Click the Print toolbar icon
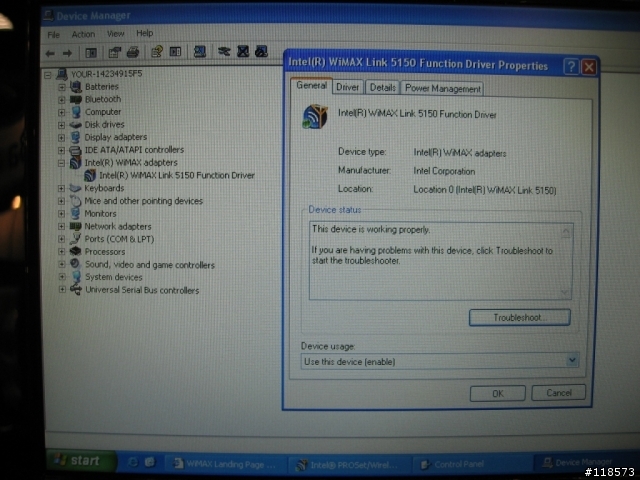Viewport: 640px width, 480px height. click(x=133, y=52)
